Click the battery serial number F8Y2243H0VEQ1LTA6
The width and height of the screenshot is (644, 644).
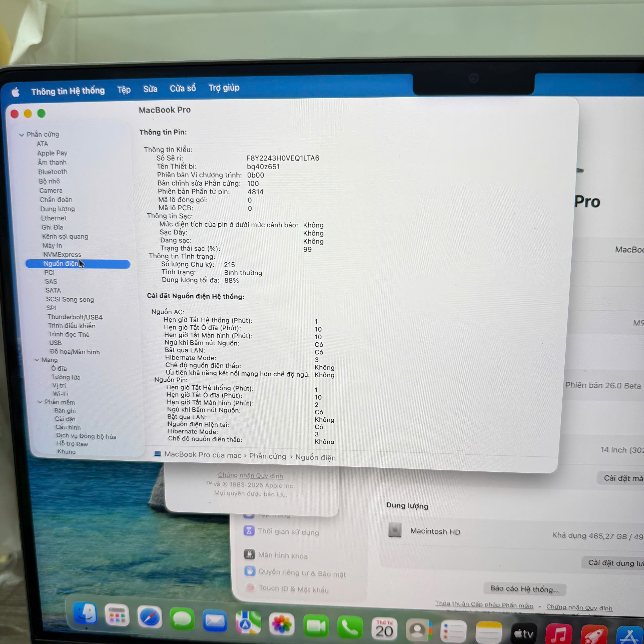[283, 158]
